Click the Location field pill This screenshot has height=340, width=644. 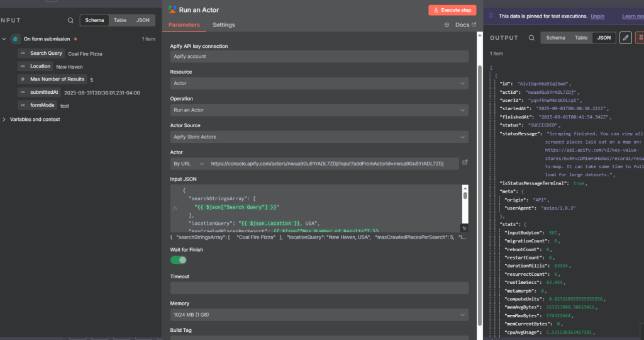click(35, 66)
